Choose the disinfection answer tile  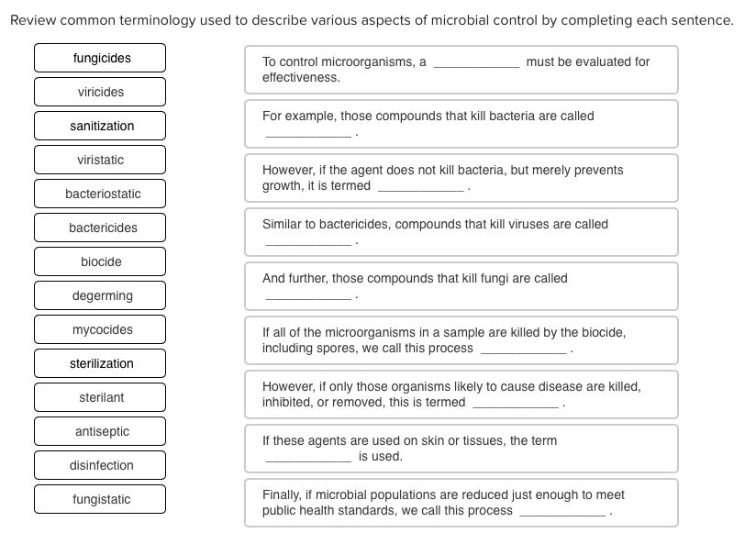(x=99, y=464)
